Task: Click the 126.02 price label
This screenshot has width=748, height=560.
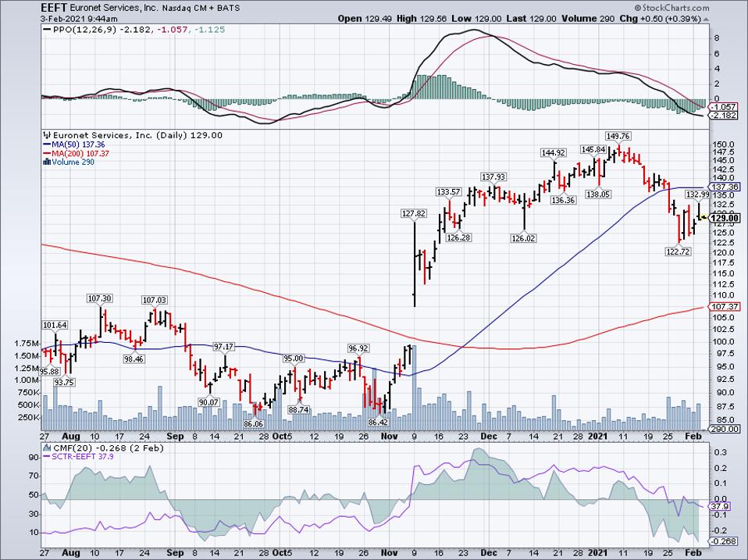Action: coord(523,238)
